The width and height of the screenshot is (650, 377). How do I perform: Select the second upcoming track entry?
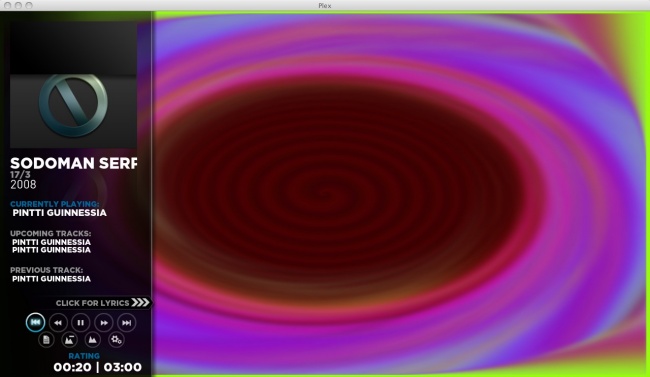pyautogui.click(x=51, y=250)
